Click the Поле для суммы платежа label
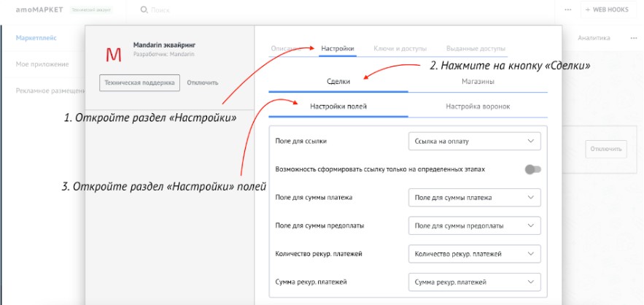The height and width of the screenshot is (305, 644). (x=314, y=198)
